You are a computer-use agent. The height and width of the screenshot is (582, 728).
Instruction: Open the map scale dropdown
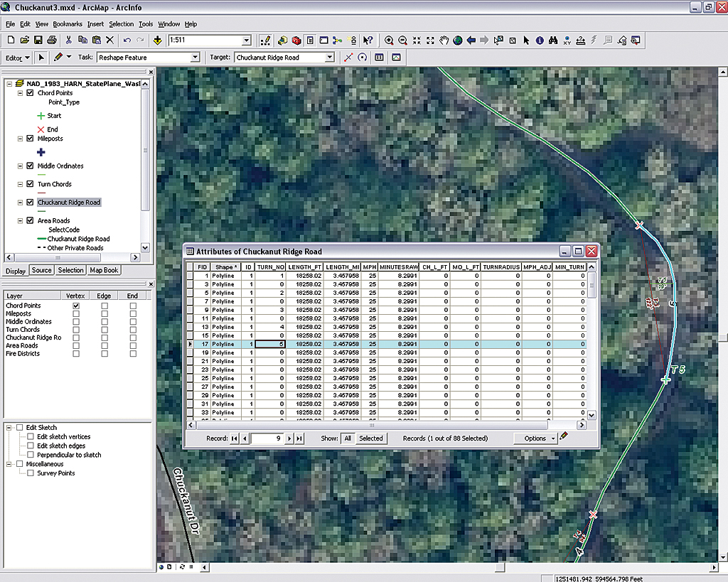(246, 41)
